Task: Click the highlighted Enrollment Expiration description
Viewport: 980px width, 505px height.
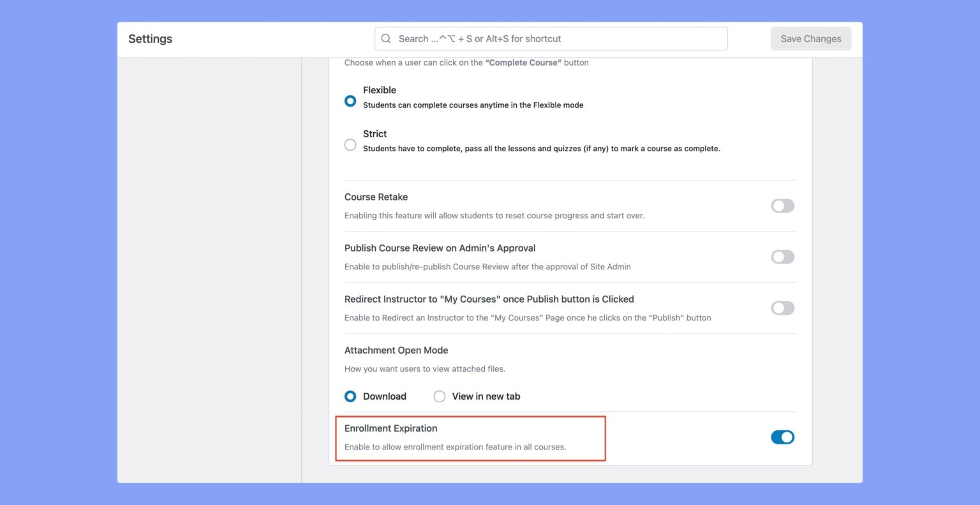Action: pos(456,447)
